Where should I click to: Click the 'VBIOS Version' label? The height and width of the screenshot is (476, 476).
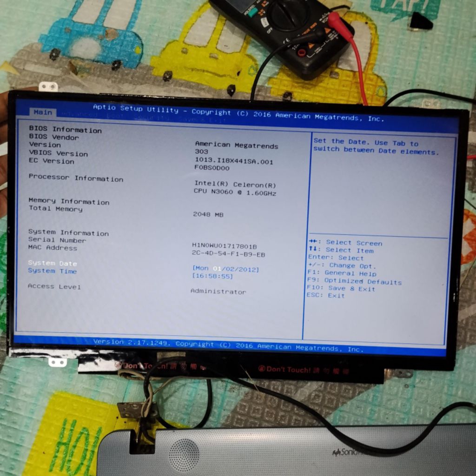58,153
